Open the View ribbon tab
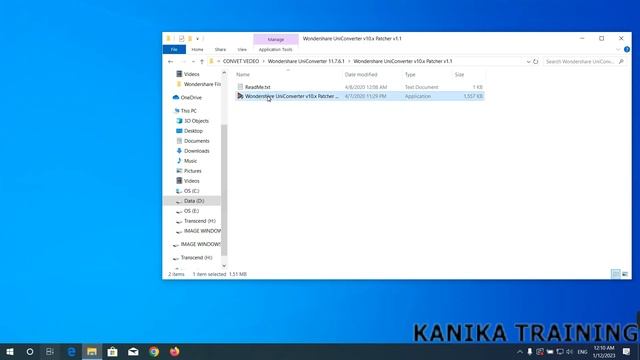 click(242, 49)
